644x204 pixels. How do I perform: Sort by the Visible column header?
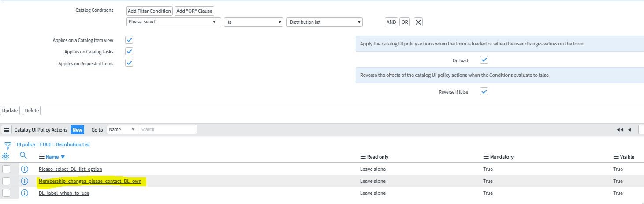(x=627, y=157)
